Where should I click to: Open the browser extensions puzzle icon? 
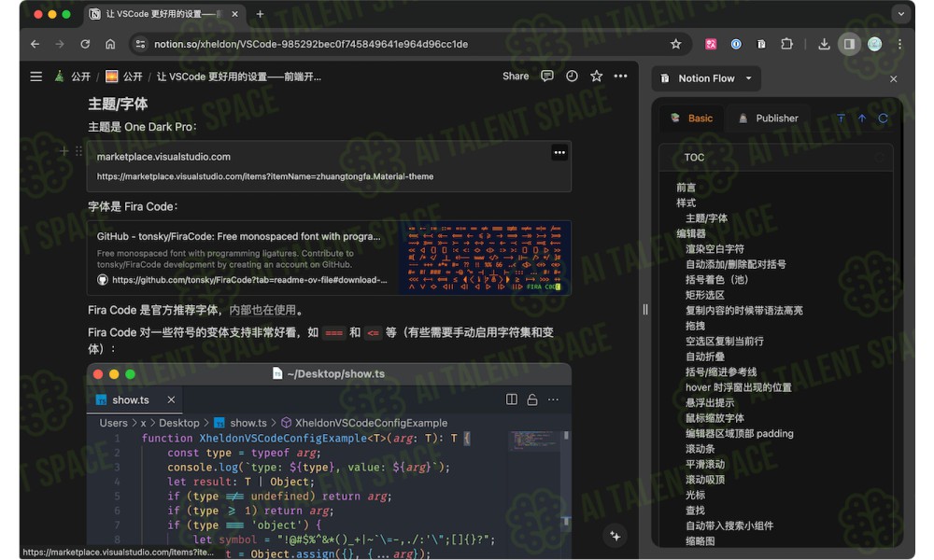pos(786,44)
